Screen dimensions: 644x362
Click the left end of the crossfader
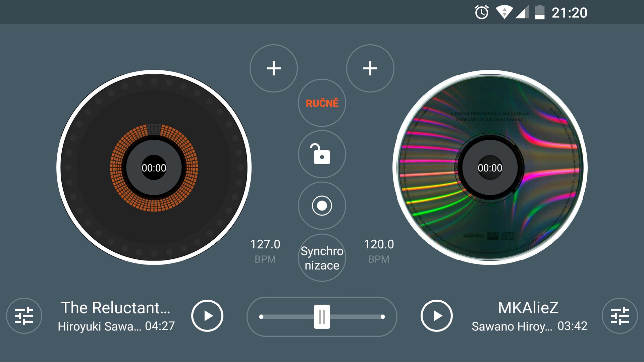tap(261, 316)
